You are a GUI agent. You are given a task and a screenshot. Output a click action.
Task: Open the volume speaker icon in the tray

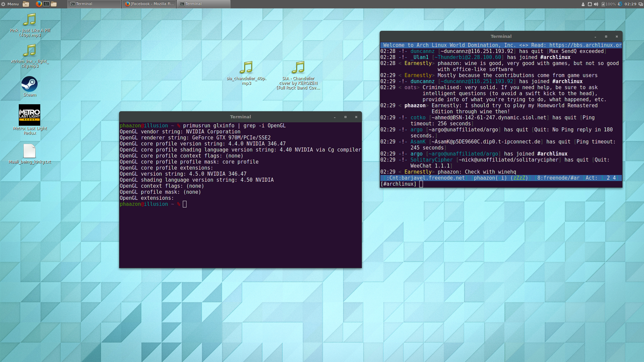(596, 4)
